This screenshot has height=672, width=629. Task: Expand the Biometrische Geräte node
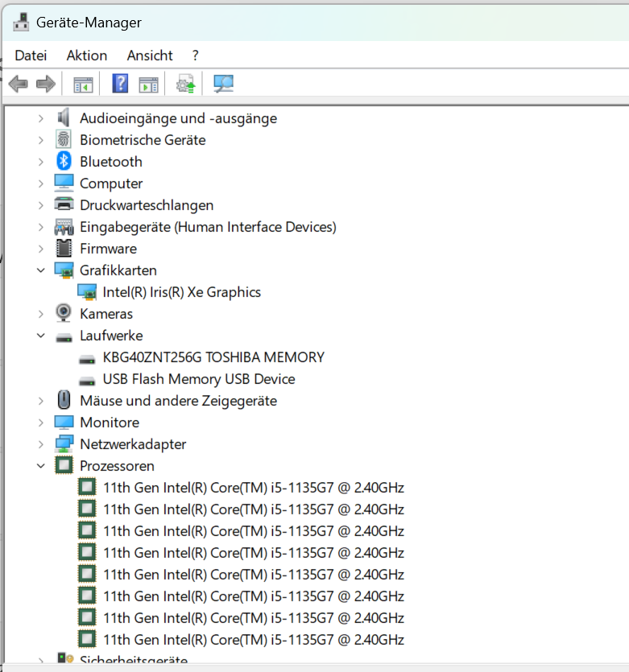coord(41,140)
